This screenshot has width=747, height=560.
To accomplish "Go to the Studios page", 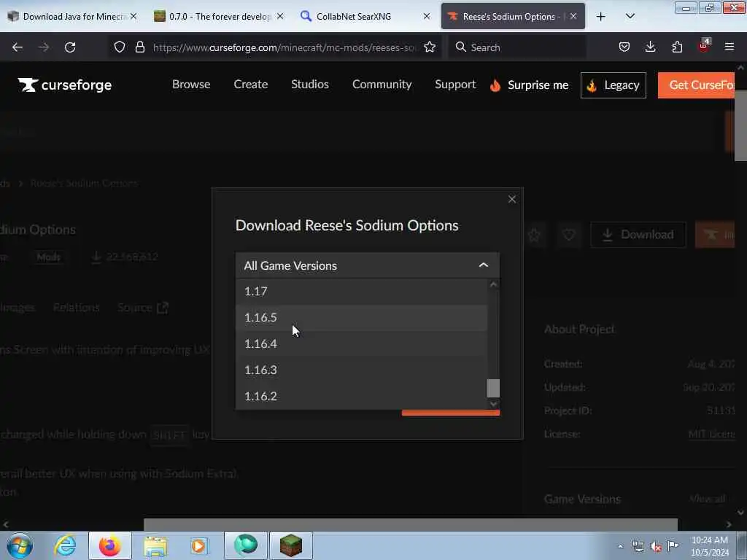I will click(x=309, y=85).
